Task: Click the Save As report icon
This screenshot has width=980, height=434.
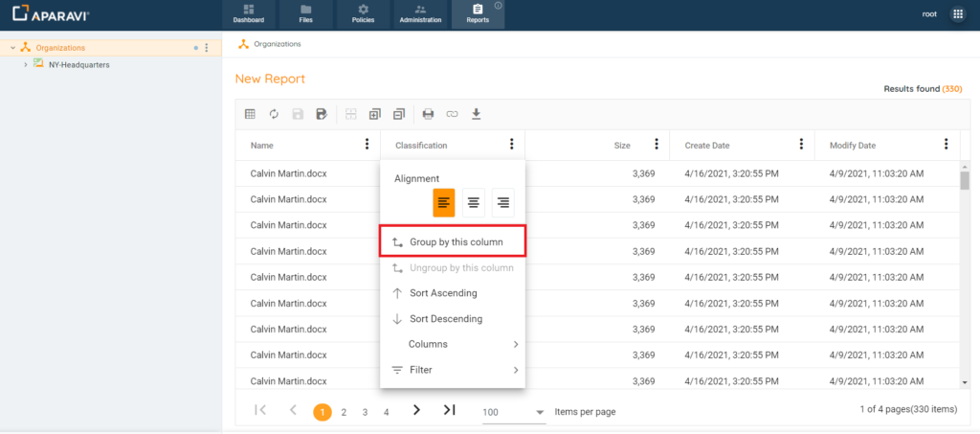Action: (322, 114)
